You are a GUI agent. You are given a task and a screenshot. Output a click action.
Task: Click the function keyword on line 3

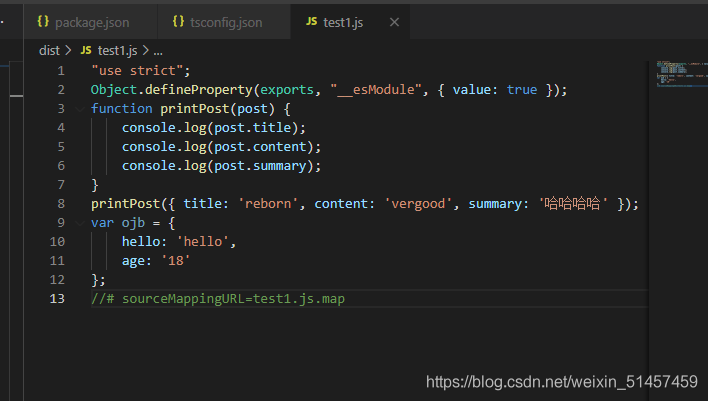coord(121,109)
